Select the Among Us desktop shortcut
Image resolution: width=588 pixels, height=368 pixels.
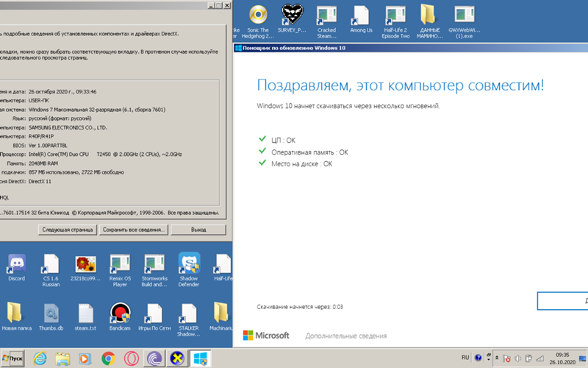coord(361,19)
